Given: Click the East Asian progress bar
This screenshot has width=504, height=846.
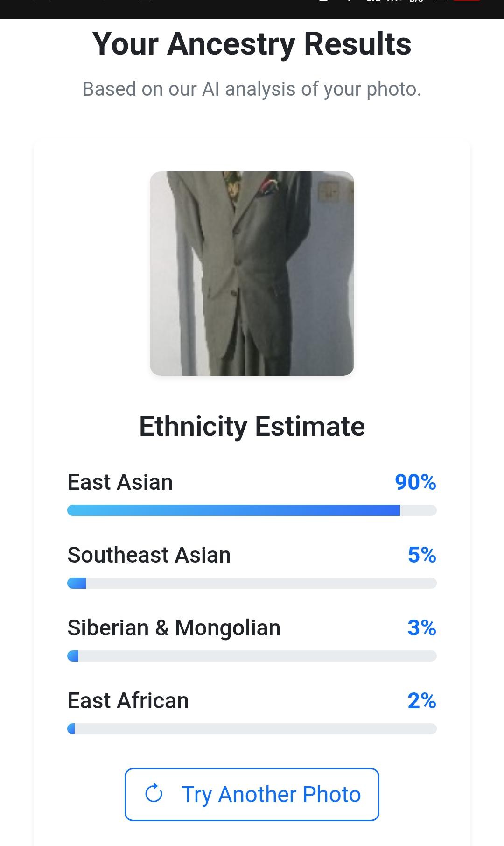Looking at the screenshot, I should [252, 510].
